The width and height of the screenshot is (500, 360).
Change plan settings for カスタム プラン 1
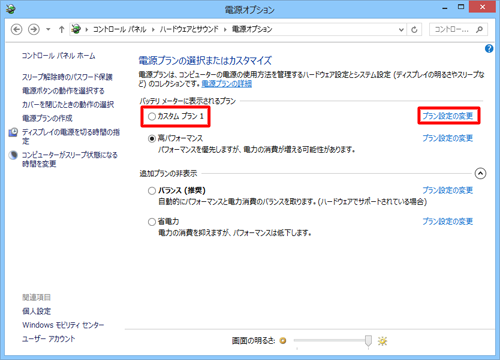click(x=448, y=116)
